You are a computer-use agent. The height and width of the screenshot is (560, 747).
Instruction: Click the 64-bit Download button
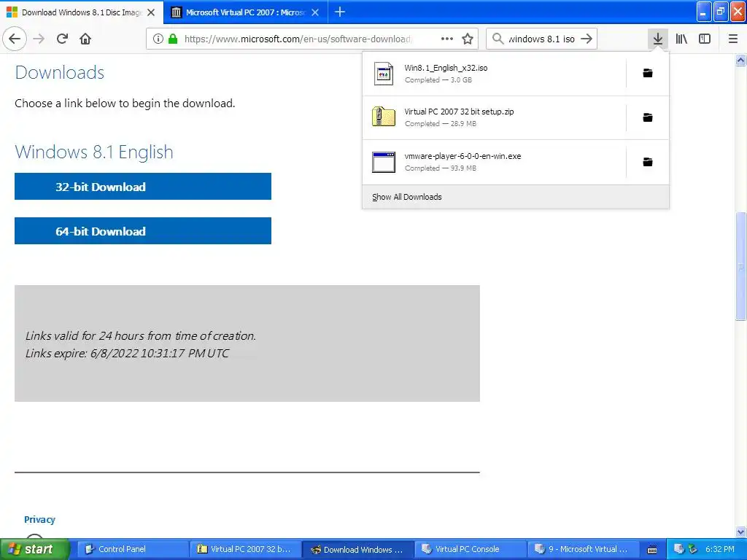point(143,231)
